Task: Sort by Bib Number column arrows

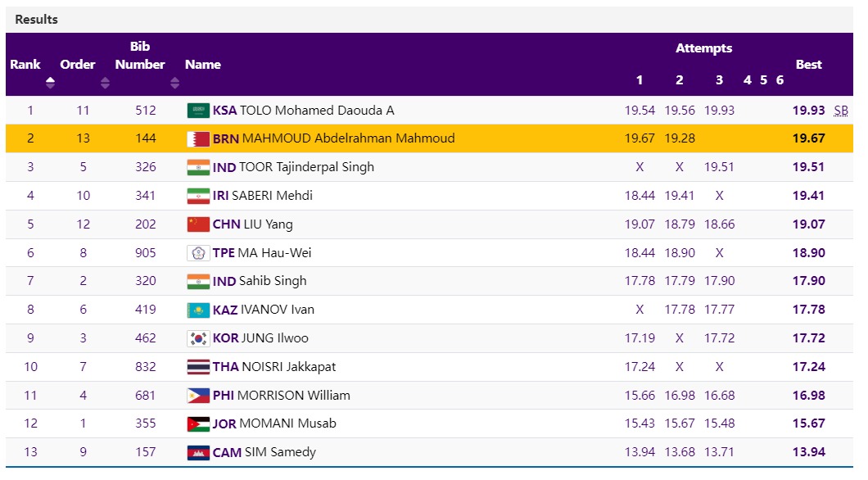Action: click(x=174, y=83)
